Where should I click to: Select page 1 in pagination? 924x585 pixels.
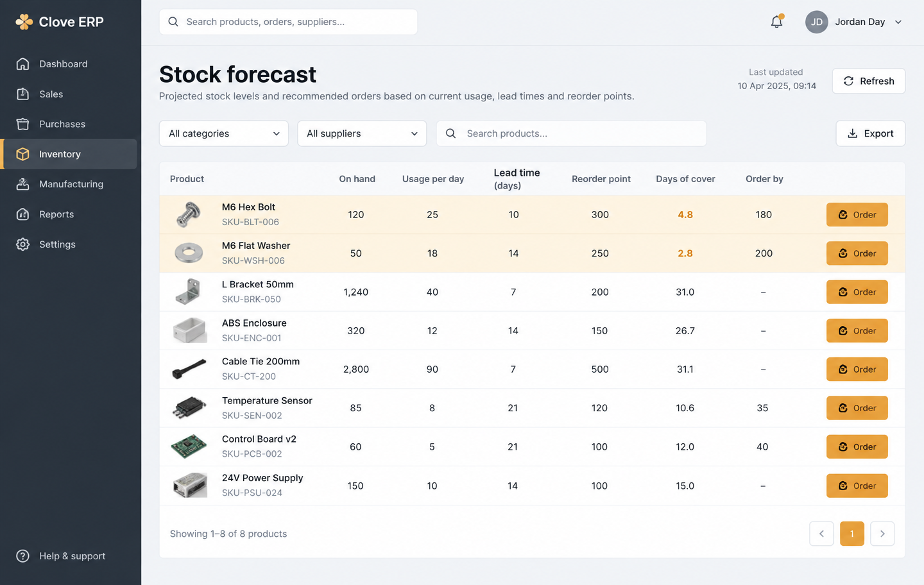click(851, 534)
